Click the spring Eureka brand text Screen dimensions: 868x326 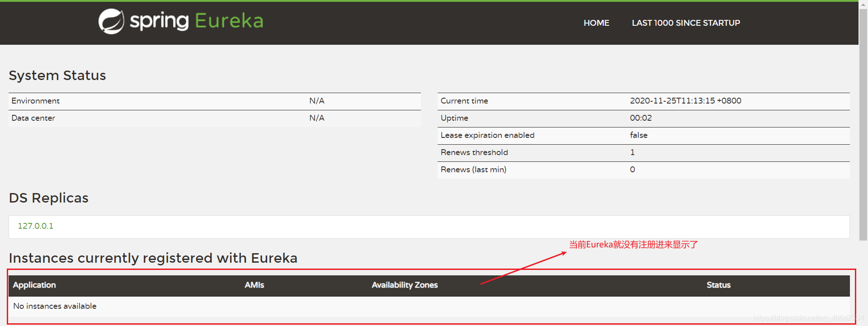pos(197,21)
